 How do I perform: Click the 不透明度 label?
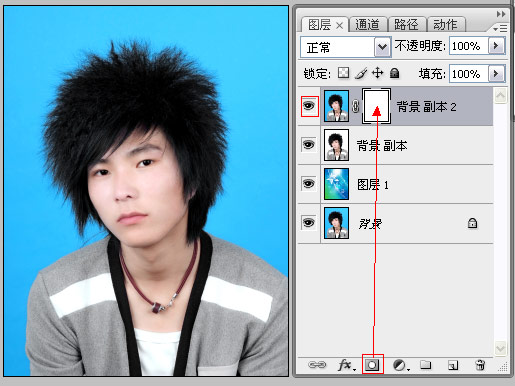420,46
